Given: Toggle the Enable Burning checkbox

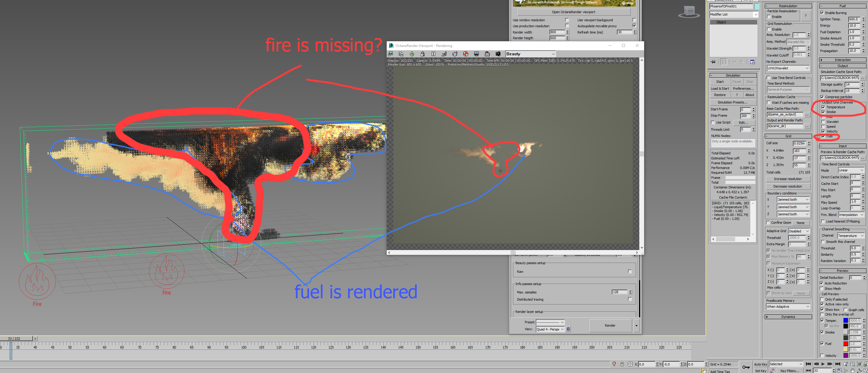Looking at the screenshot, I should click(822, 13).
